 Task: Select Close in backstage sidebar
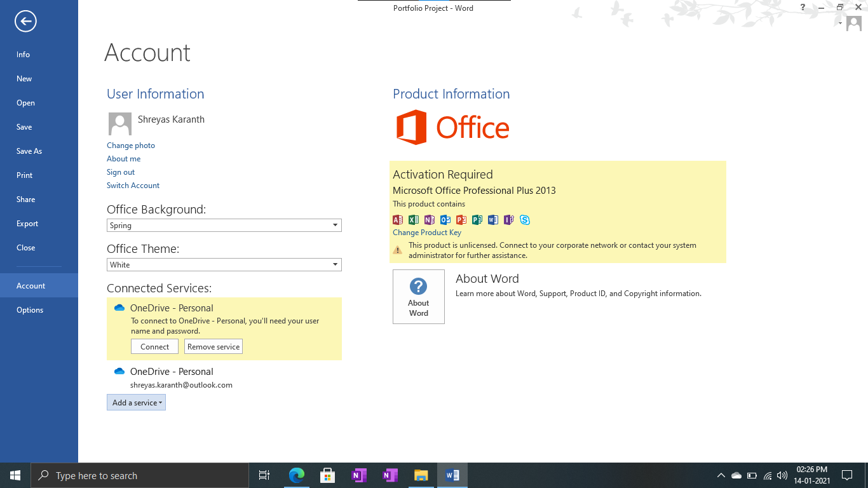click(x=39, y=248)
